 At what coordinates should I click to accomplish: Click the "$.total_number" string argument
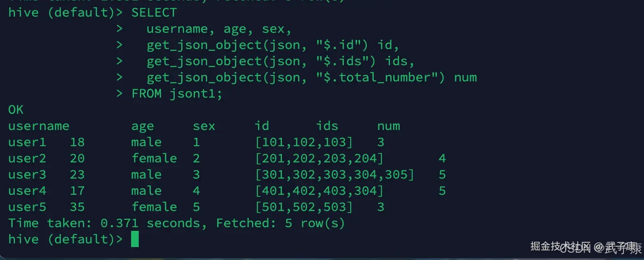pos(380,77)
